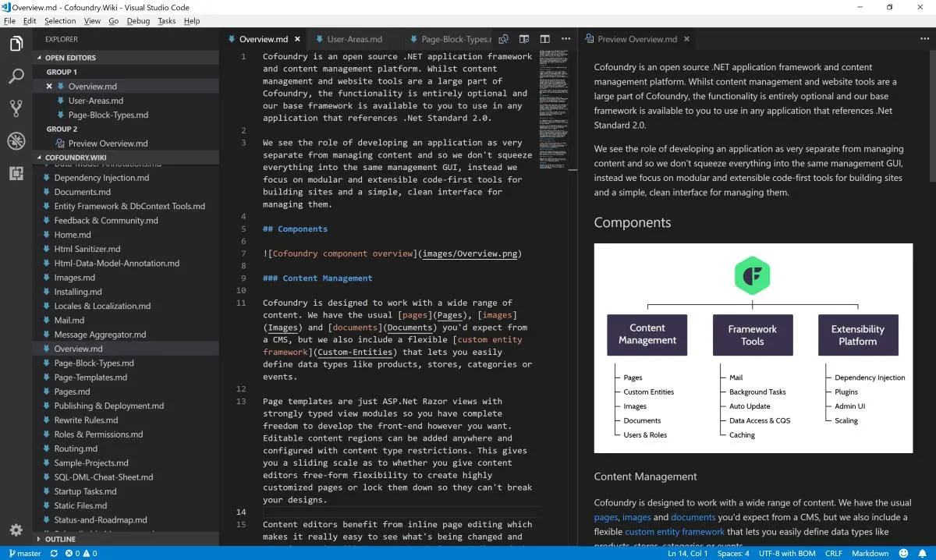Viewport: 936px width, 560px height.
Task: Select the Preview Overview.md tab
Action: click(x=637, y=39)
